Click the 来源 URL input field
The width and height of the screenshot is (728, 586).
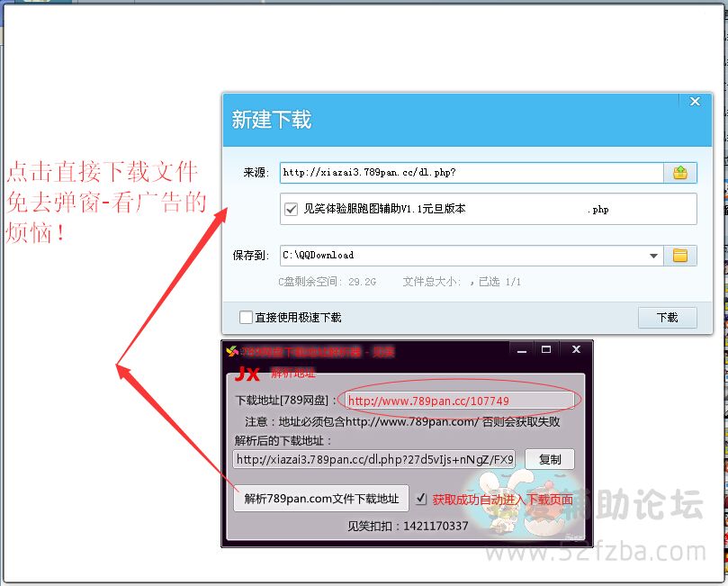(x=472, y=173)
